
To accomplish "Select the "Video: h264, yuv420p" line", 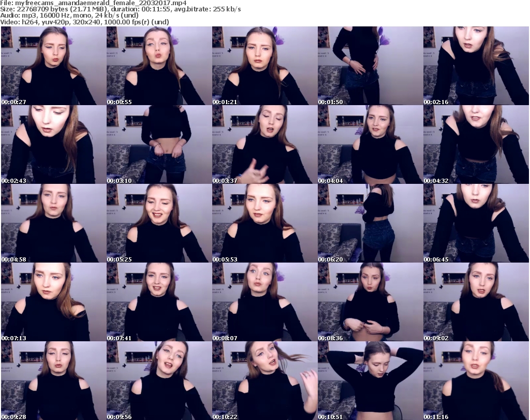I will (84, 22).
